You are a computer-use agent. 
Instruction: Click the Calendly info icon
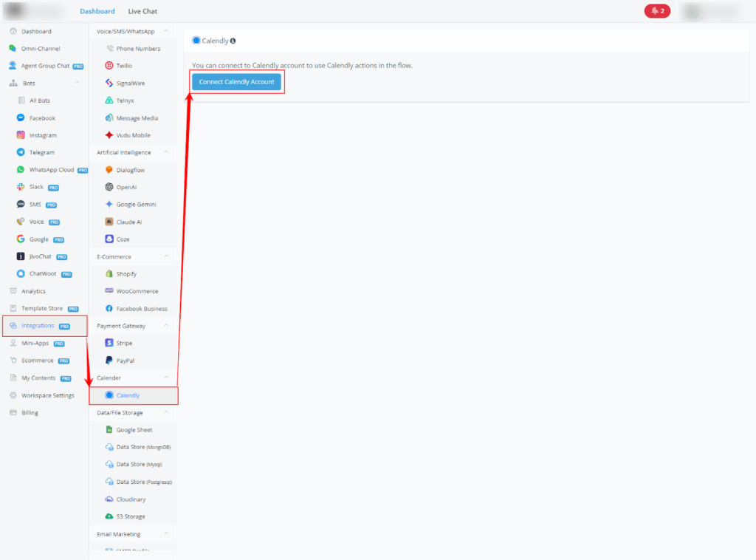233,41
